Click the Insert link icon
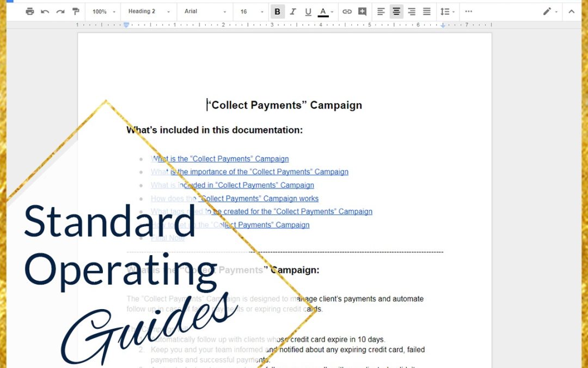588x368 pixels. [347, 11]
